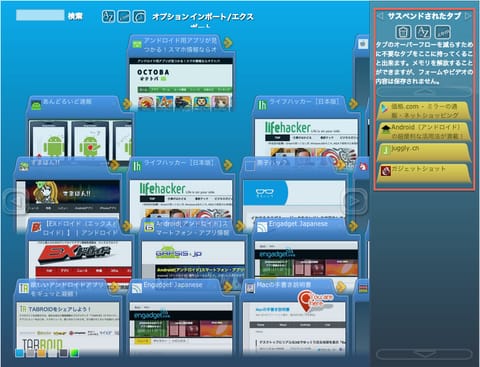This screenshot has width=480, height=367.
Task: Select the green color theme swatch
Action: [74, 353]
